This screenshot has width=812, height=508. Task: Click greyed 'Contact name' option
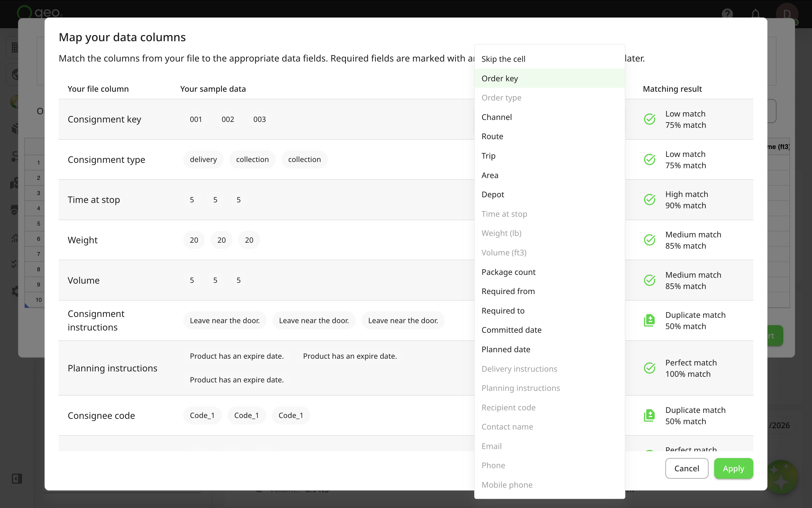(549, 427)
